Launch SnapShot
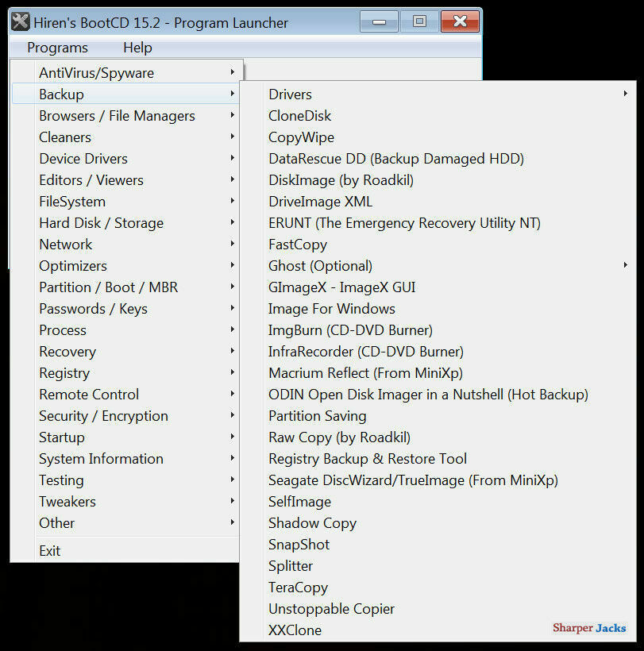The height and width of the screenshot is (651, 644). 438,545
